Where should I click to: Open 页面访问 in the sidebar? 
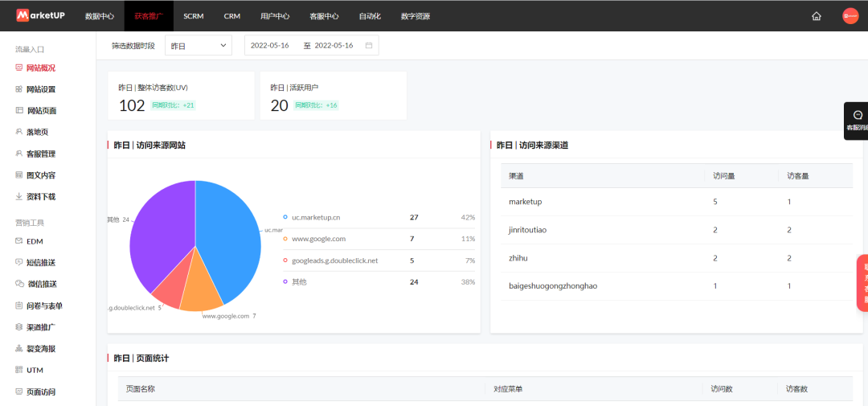tap(41, 392)
